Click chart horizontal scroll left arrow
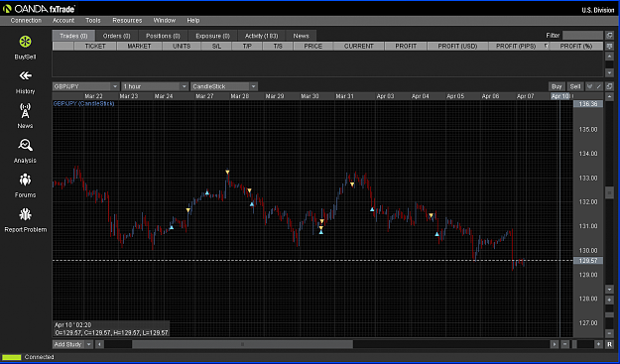The image size is (620, 364). [99, 344]
